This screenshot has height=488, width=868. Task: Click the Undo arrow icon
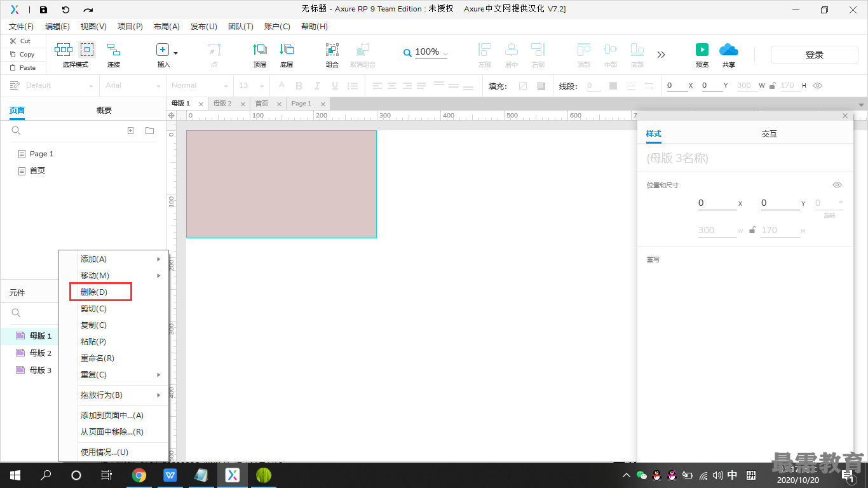pos(65,10)
